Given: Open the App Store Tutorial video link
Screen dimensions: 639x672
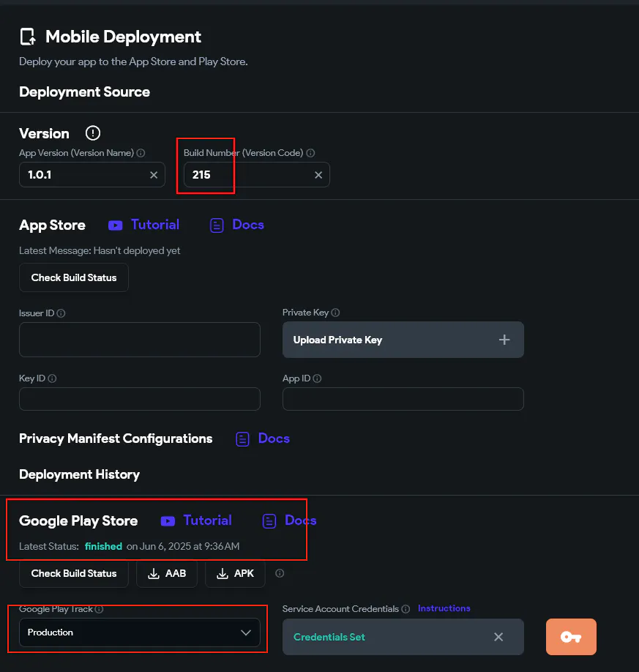Looking at the screenshot, I should tap(143, 225).
